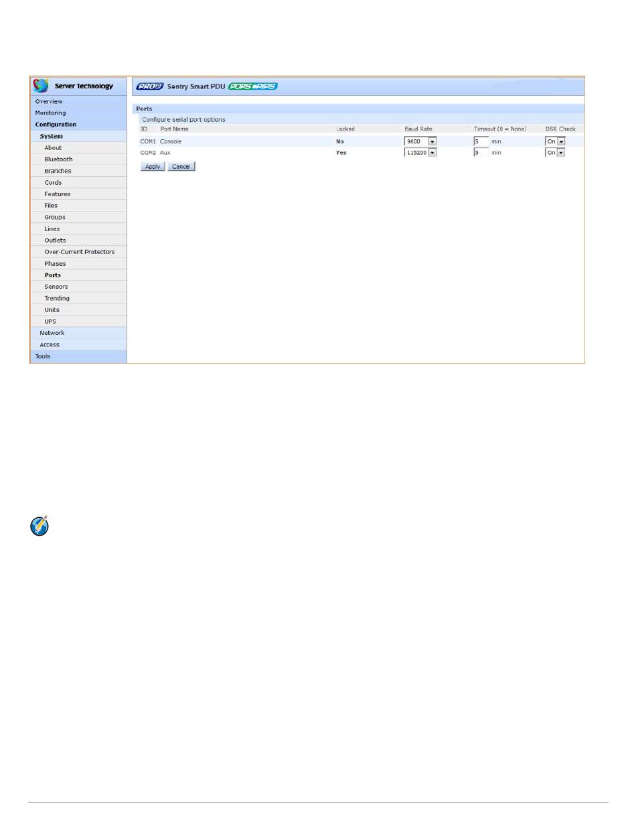Click the Locked value No

339,141
